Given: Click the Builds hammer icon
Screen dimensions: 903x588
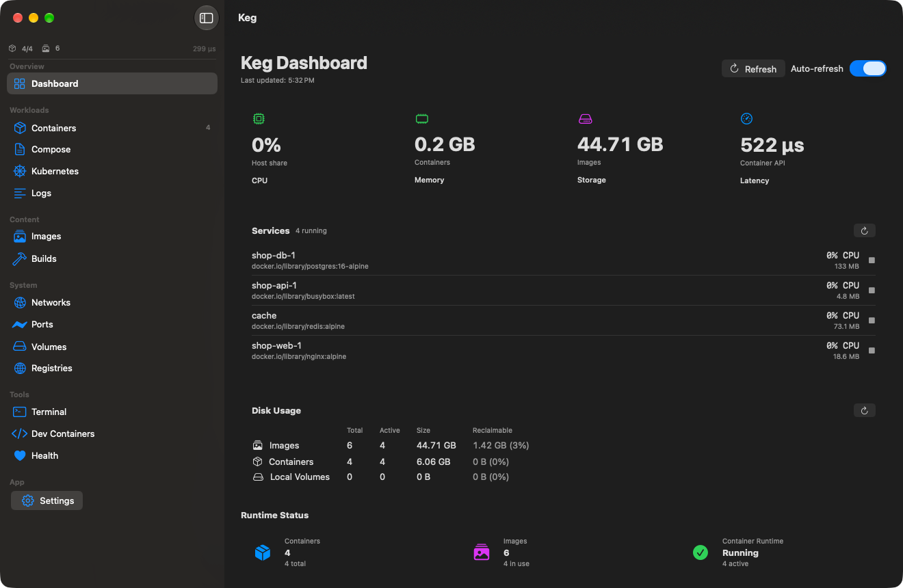Looking at the screenshot, I should [x=20, y=258].
